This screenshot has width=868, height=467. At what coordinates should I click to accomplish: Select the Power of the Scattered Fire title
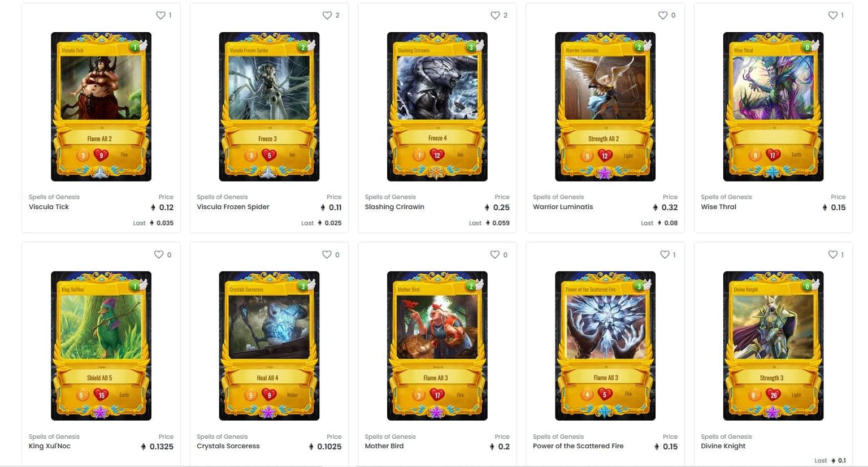pyautogui.click(x=578, y=446)
